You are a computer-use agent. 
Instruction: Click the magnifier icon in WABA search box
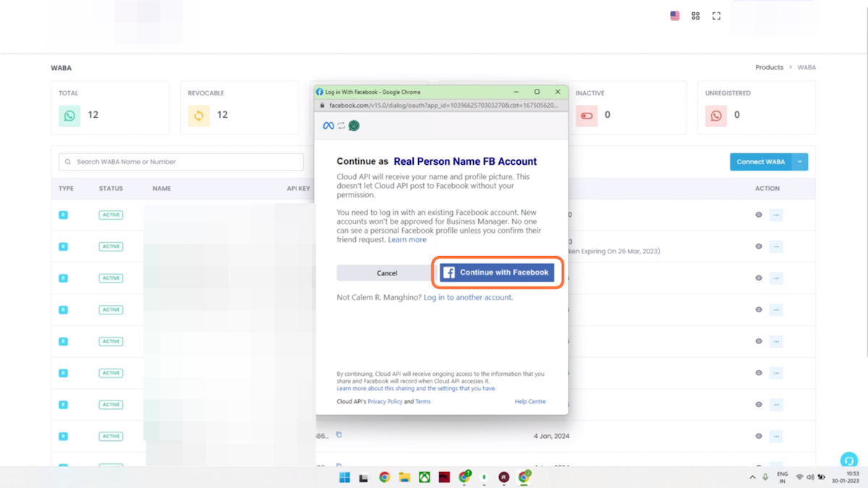click(x=69, y=162)
